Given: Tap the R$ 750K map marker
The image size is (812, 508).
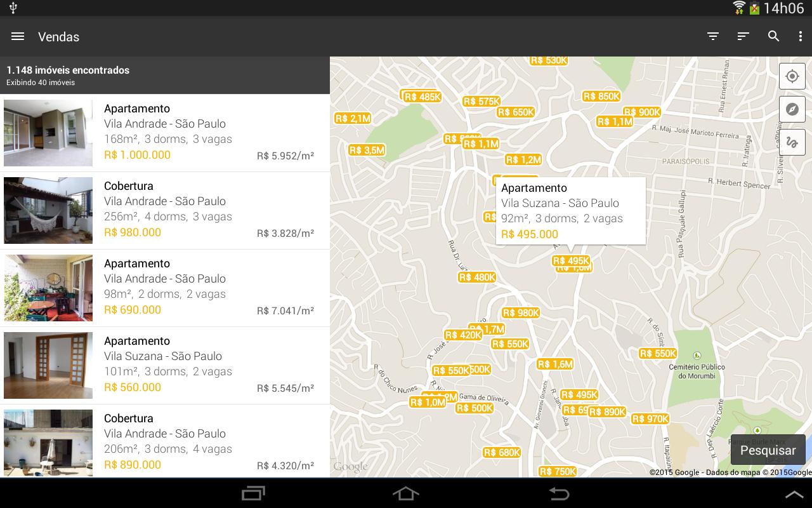Looking at the screenshot, I should tap(558, 471).
